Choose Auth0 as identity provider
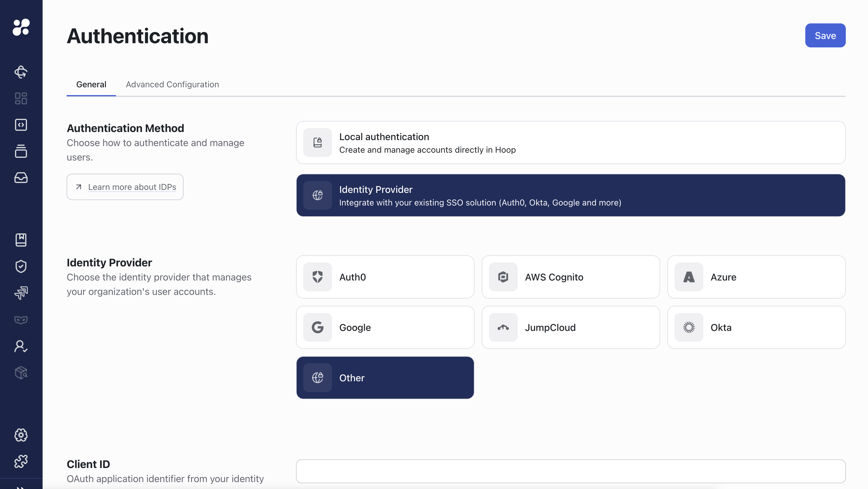 (385, 277)
